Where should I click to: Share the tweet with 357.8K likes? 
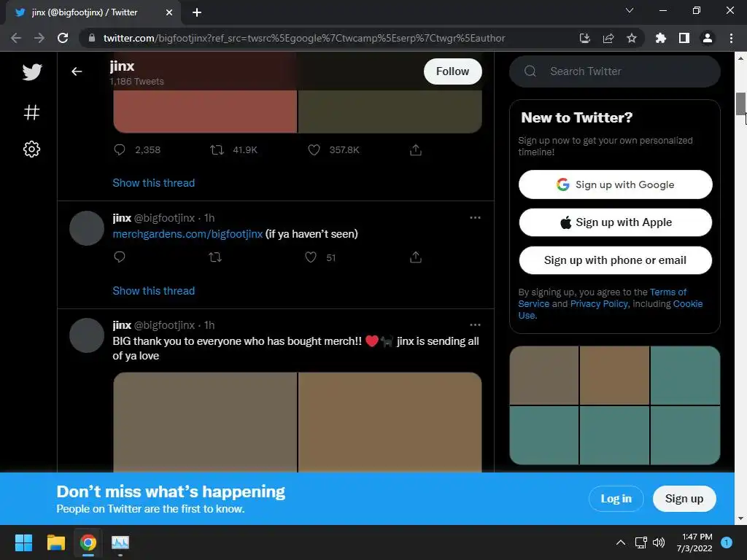point(416,150)
